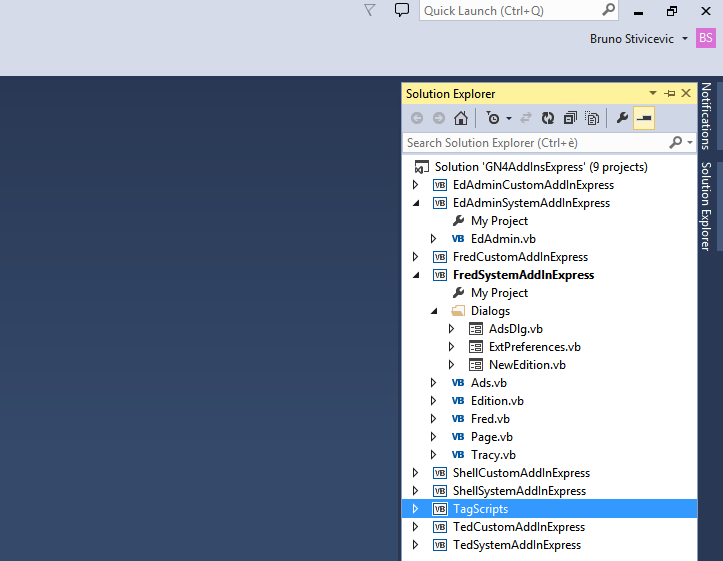
Task: Select the NewEdition.vb file
Action: pos(527,365)
